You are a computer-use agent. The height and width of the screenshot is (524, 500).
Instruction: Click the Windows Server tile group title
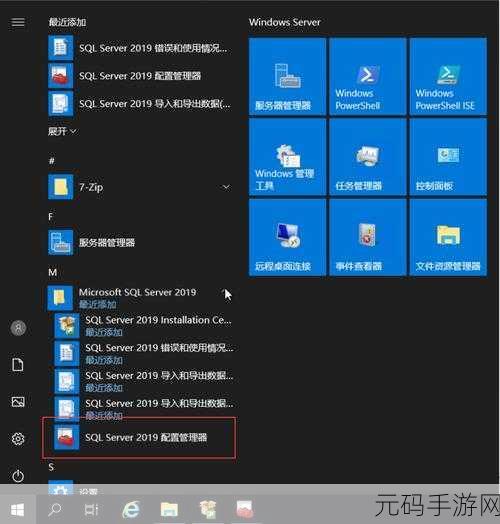(x=284, y=22)
